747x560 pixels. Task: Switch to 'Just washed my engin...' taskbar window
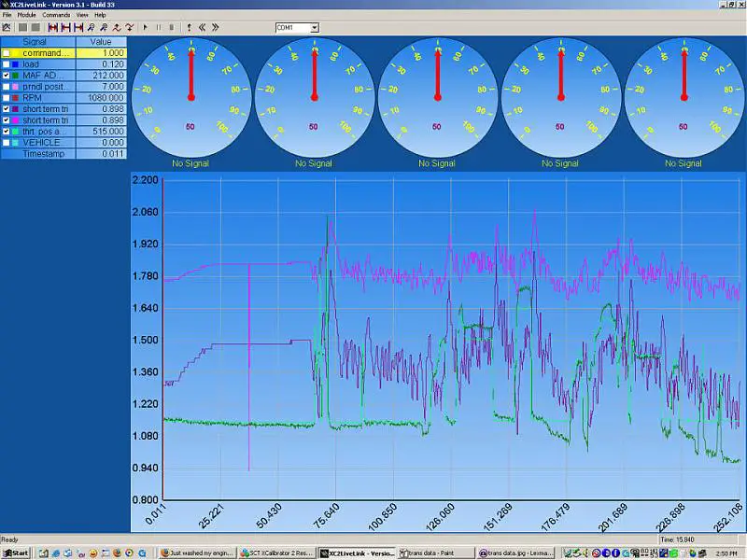197,553
